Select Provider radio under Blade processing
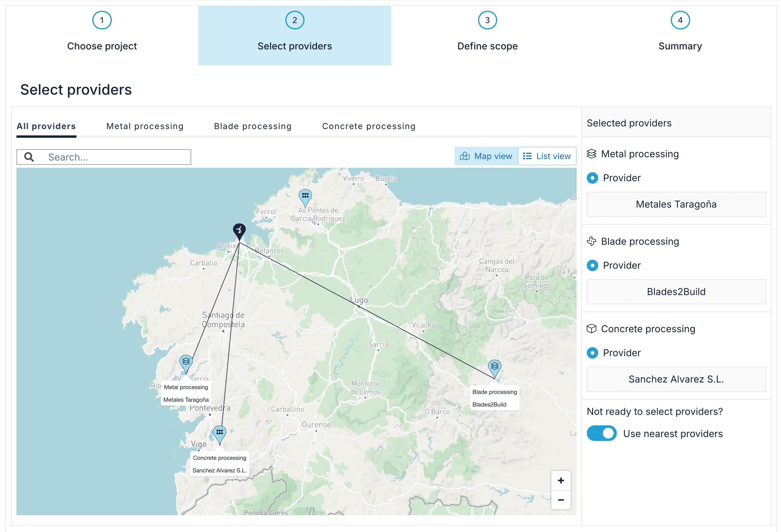Image resolution: width=781 pixels, height=532 pixels. coord(592,265)
